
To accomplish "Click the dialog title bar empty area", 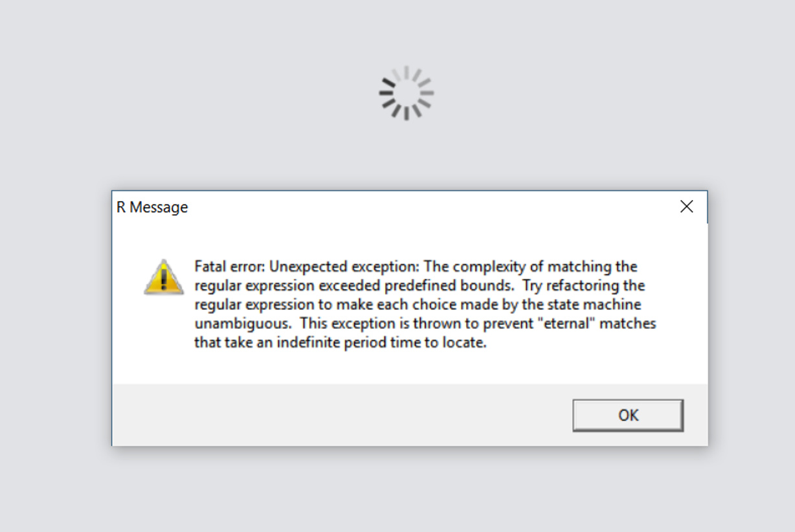I will tap(427, 207).
